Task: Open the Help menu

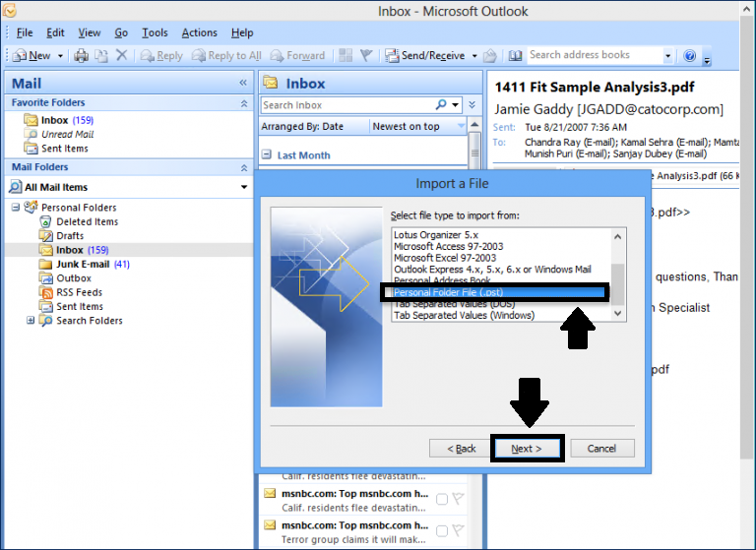Action: pos(242,32)
